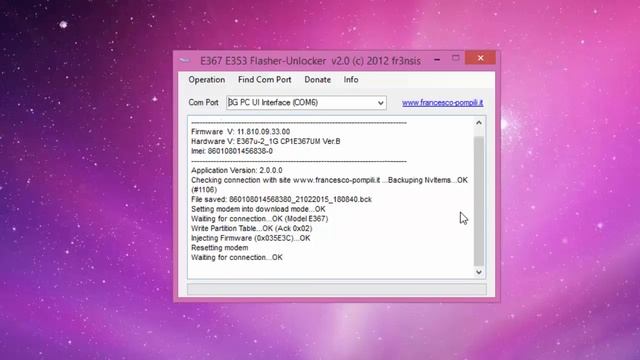The width and height of the screenshot is (640, 360).
Task: Click the application icon in title bar
Action: coord(185,60)
